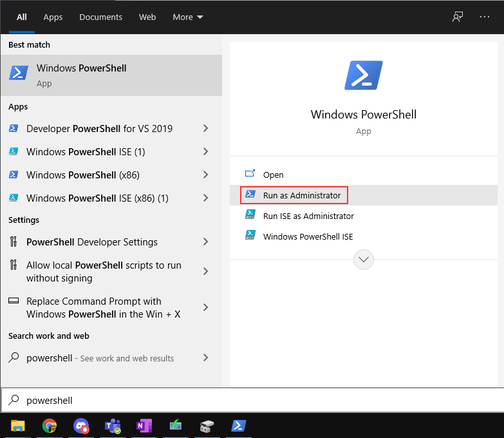Click the magnifier icon in search box
The width and height of the screenshot is (504, 438).
pos(14,400)
